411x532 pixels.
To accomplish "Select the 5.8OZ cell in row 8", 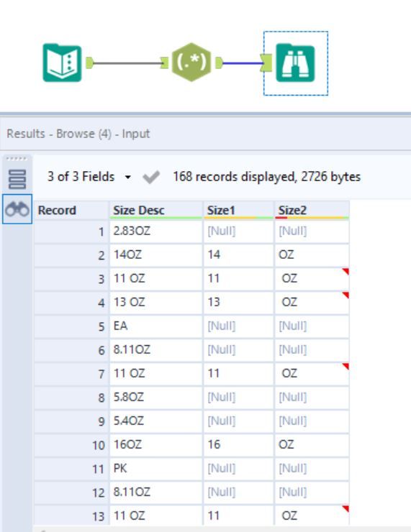I will coord(156,398).
